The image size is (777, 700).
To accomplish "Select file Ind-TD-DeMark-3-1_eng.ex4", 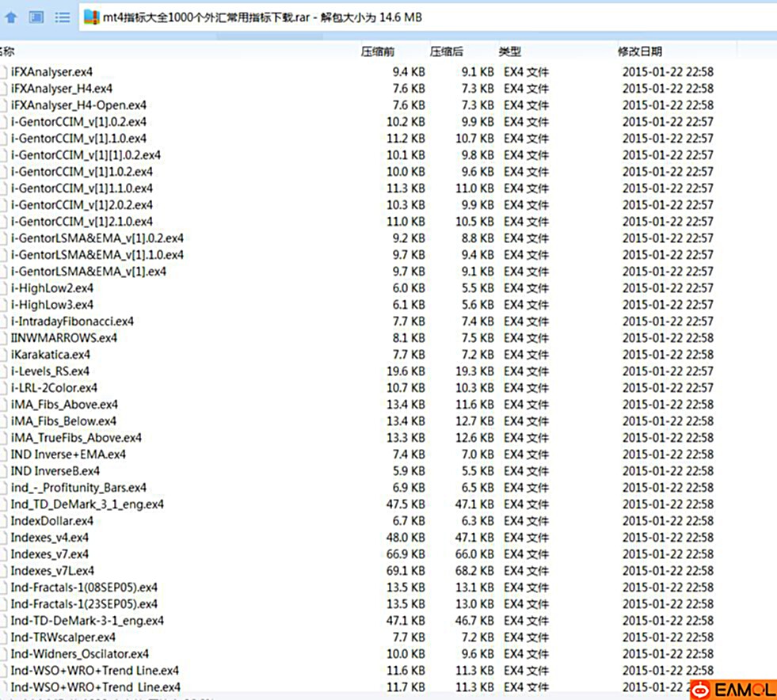I will click(x=87, y=622).
